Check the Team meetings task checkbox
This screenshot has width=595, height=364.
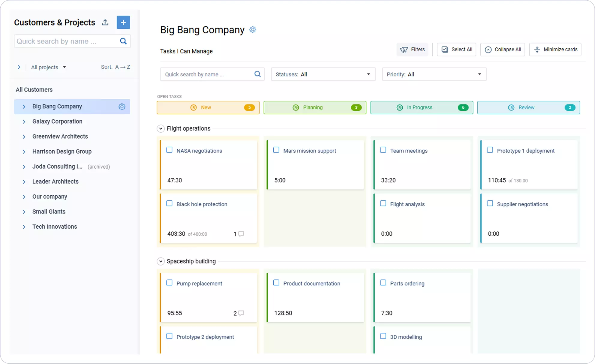(383, 149)
